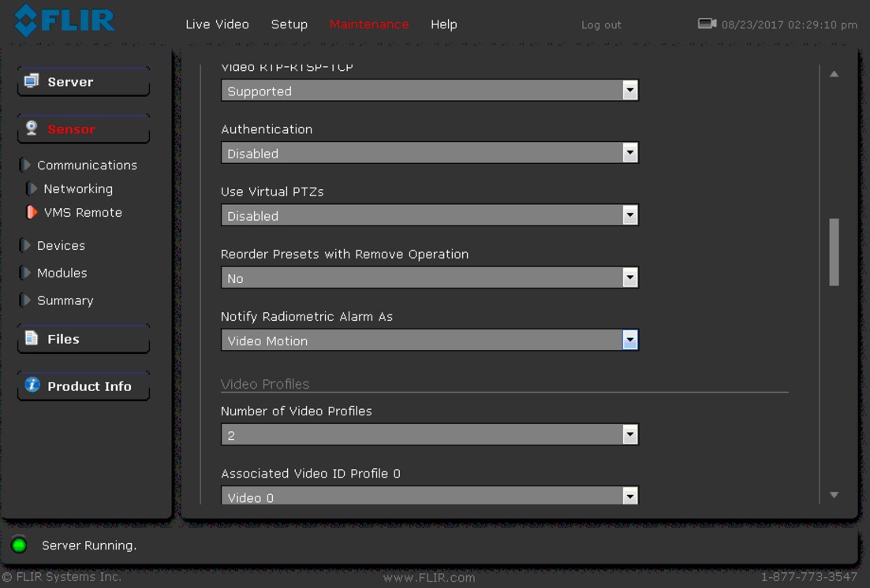Click the Sensor camera icon
Viewport: 870px width, 588px height.
pyautogui.click(x=32, y=128)
